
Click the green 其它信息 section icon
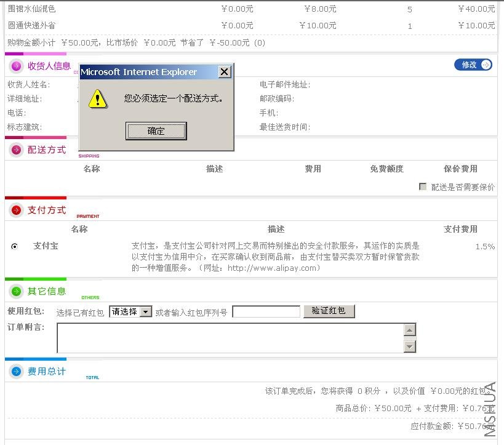coord(16,291)
